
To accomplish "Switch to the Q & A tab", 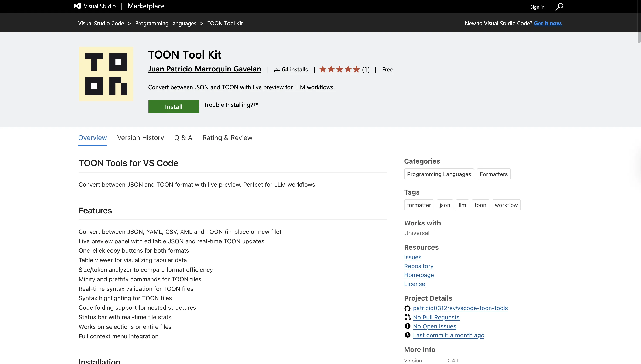I will 183,138.
